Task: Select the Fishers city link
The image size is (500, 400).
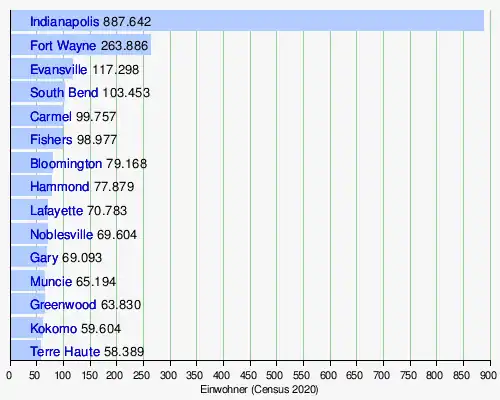Action: (x=51, y=140)
